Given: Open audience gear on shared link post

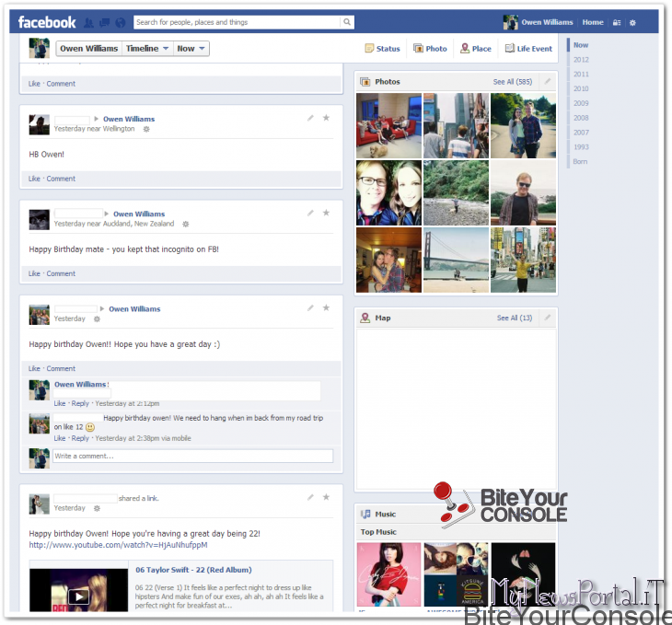Looking at the screenshot, I should 97,509.
